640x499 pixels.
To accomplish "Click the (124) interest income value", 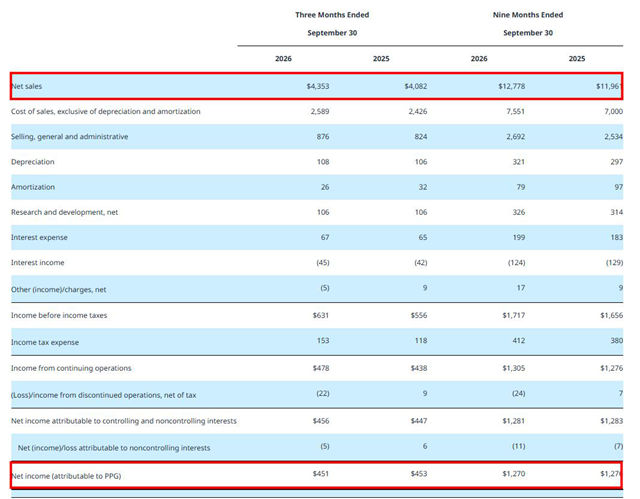I will click(516, 263).
